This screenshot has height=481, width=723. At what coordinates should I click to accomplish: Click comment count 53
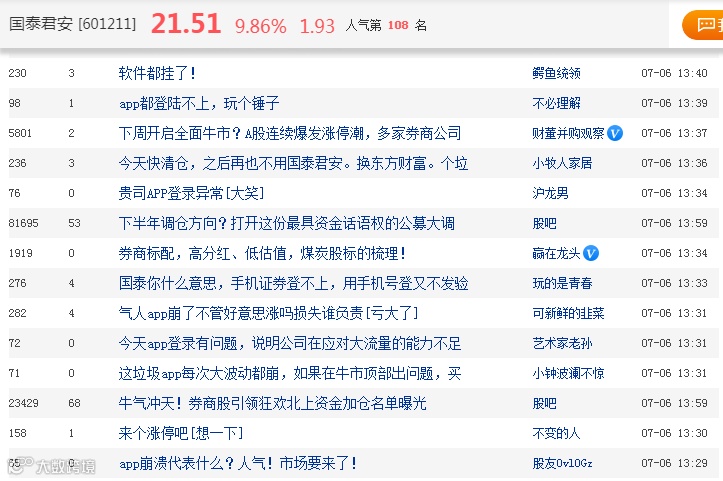(x=74, y=223)
